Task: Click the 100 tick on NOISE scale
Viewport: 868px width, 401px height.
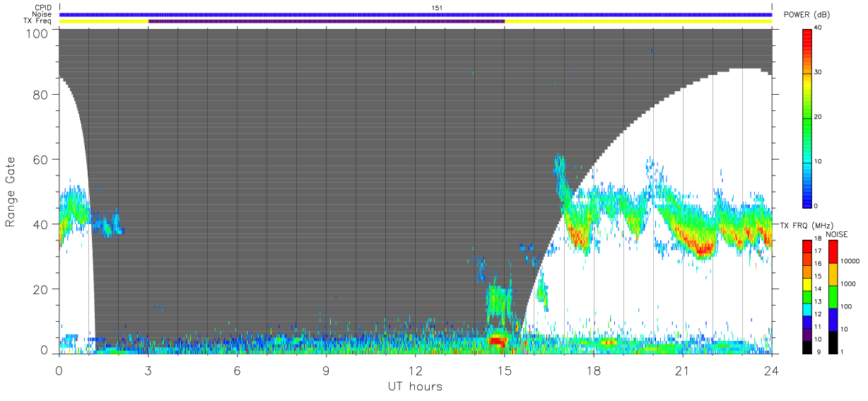Action: coord(846,306)
